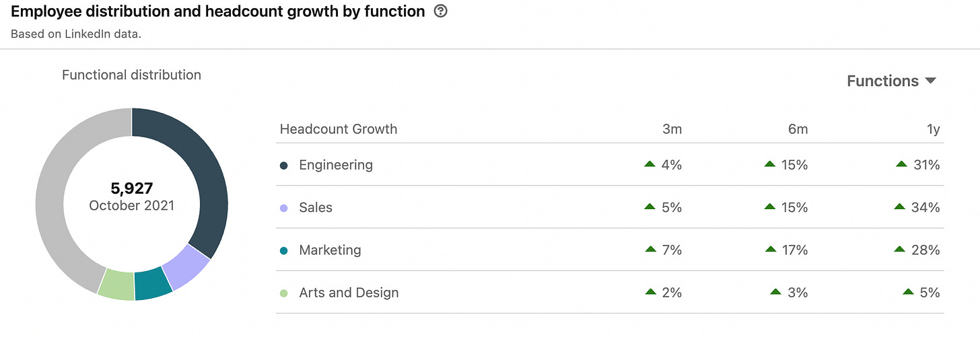Image resolution: width=980 pixels, height=339 pixels.
Task: Select the Marketing row label
Action: (330, 250)
